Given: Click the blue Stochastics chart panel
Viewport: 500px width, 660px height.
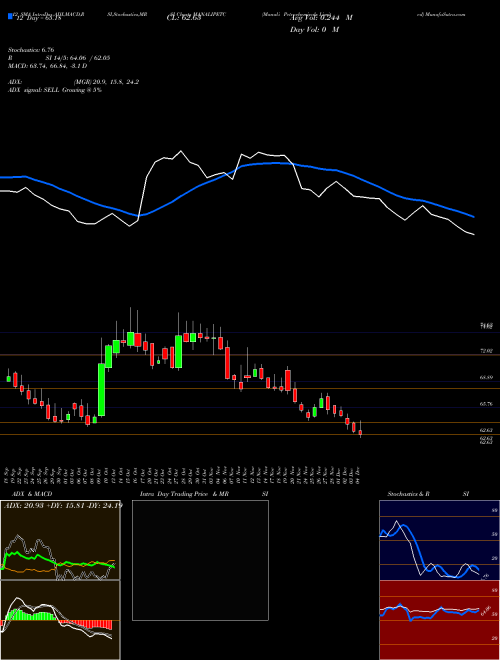Looking at the screenshot, I should 439,540.
